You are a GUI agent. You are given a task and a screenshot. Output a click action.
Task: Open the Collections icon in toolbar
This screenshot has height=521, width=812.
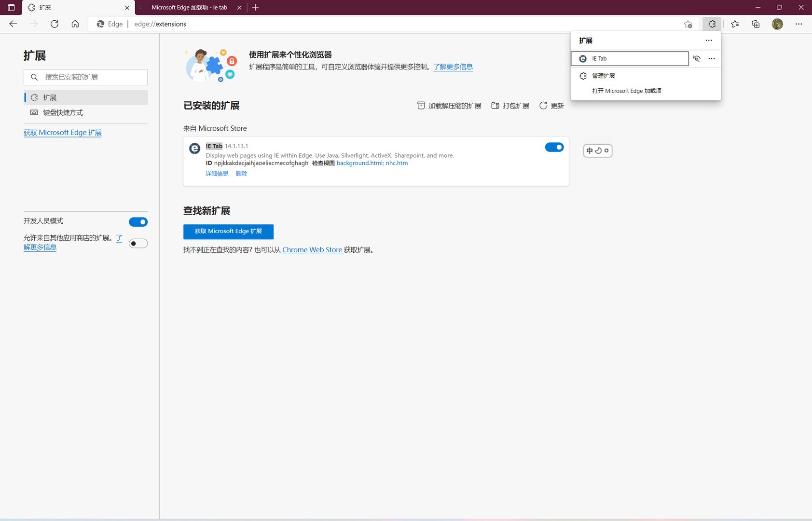click(756, 24)
